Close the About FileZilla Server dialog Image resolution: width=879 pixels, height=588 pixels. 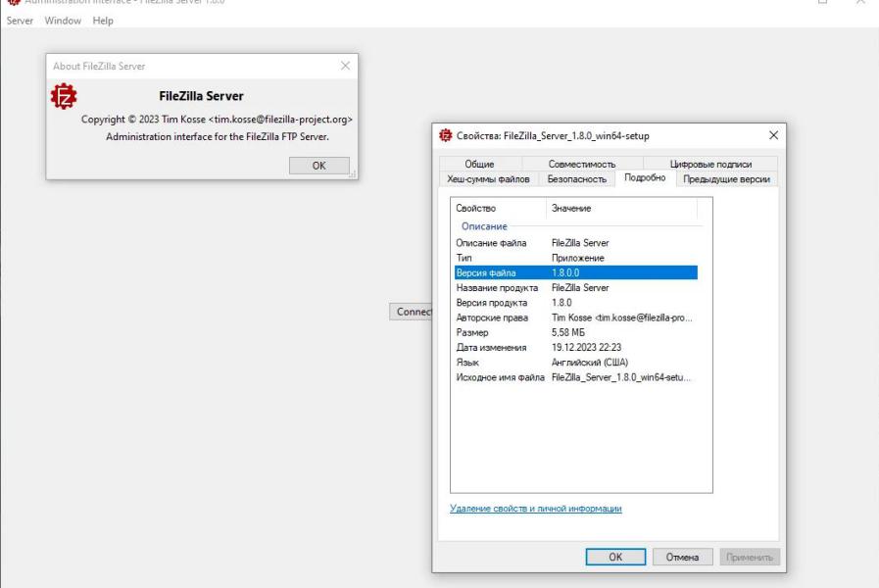point(345,66)
